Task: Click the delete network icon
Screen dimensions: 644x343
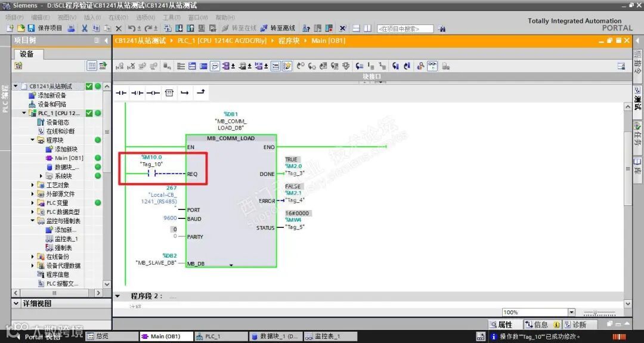Action: tap(131, 66)
